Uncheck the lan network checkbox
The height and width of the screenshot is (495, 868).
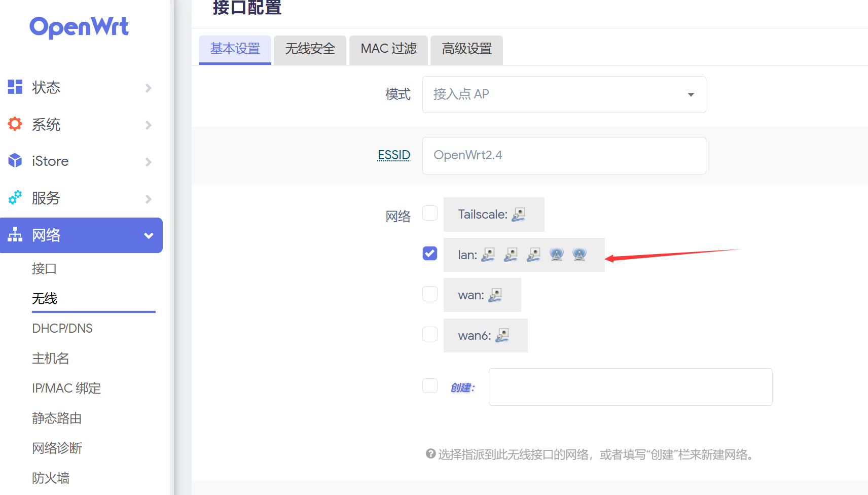click(x=430, y=253)
